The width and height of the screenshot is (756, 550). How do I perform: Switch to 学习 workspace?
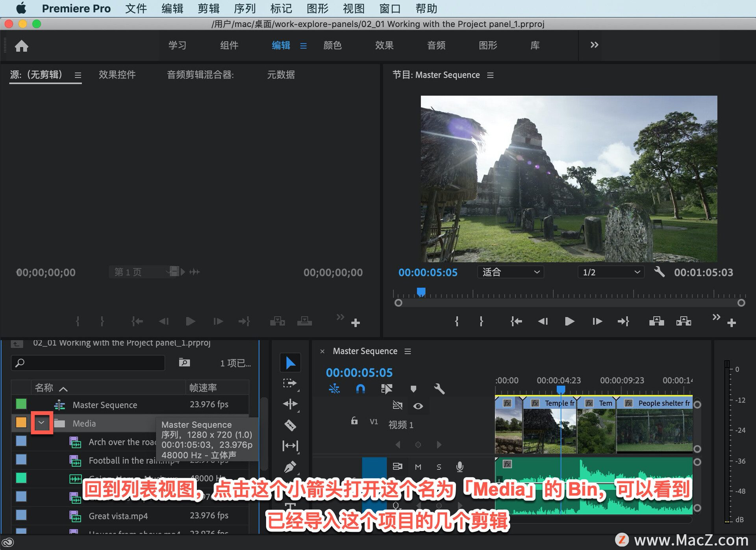pos(177,45)
